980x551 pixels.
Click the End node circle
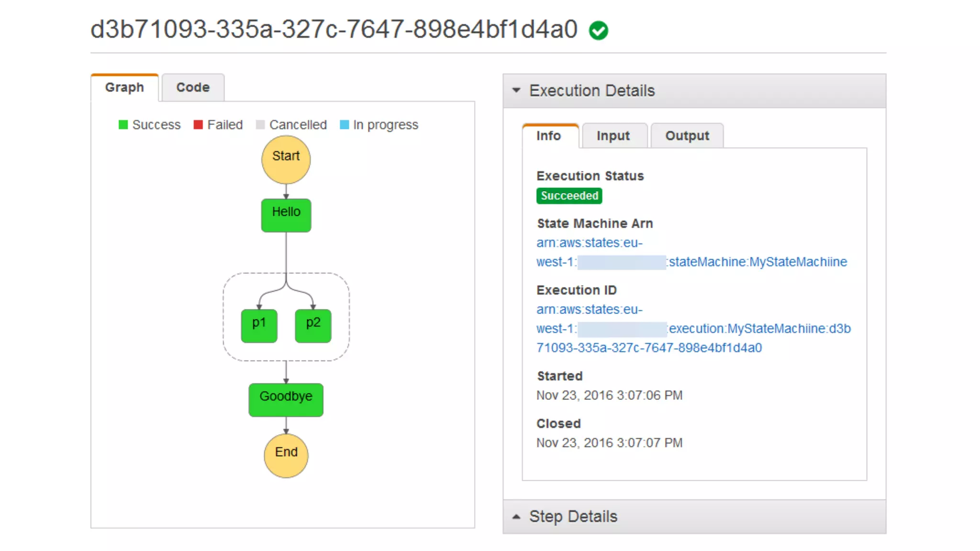[286, 455]
